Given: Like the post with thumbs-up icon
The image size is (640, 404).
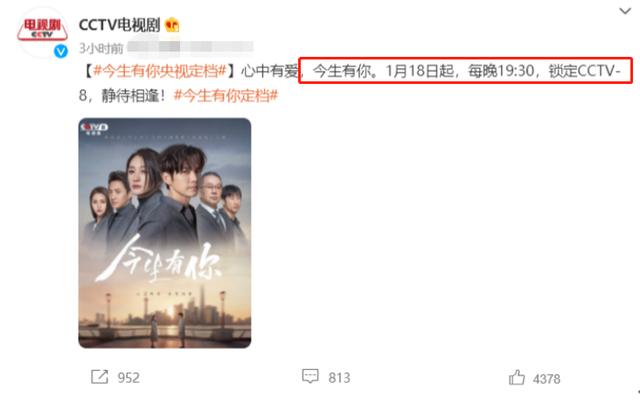Looking at the screenshot, I should [517, 377].
